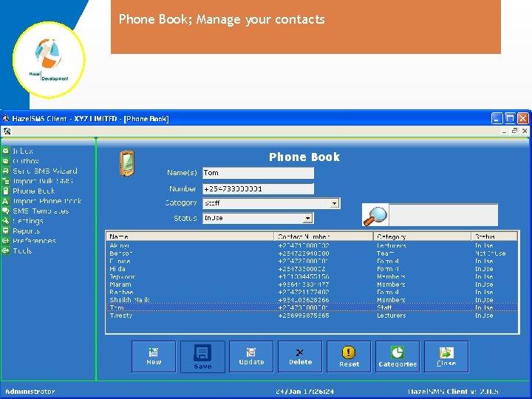The height and width of the screenshot is (399, 532).
Task: Open Inbox from the sidebar
Action: click(23, 151)
